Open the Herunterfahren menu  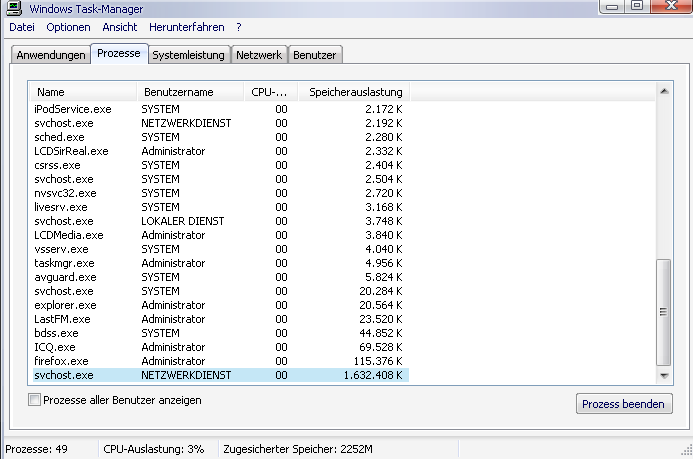187,27
